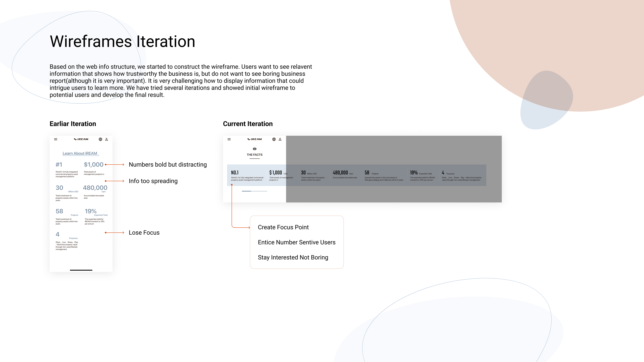Select THE FACTS tab heading
The height and width of the screenshot is (362, 644).
tap(255, 155)
